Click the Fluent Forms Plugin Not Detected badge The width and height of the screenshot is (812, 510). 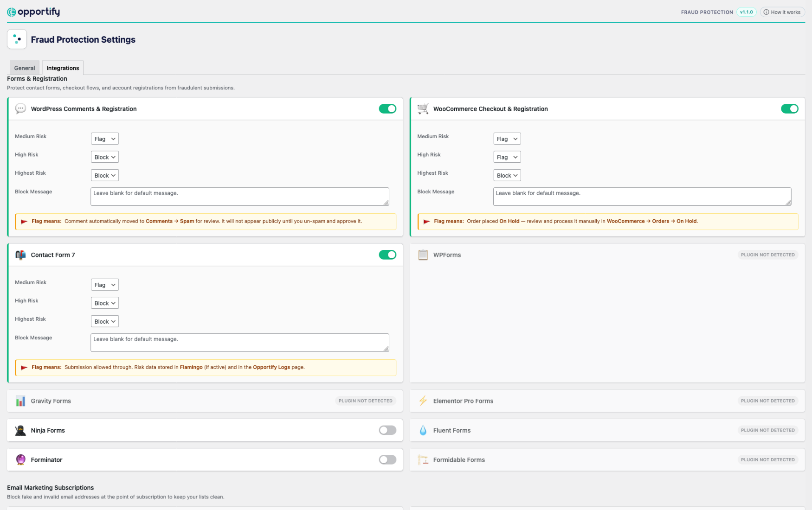click(x=768, y=430)
